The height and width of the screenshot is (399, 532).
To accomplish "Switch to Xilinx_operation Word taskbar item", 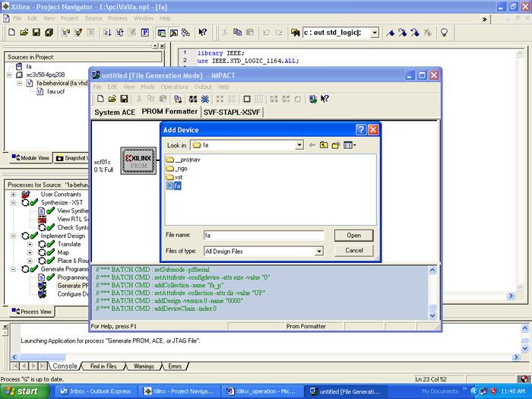I will tap(261, 391).
